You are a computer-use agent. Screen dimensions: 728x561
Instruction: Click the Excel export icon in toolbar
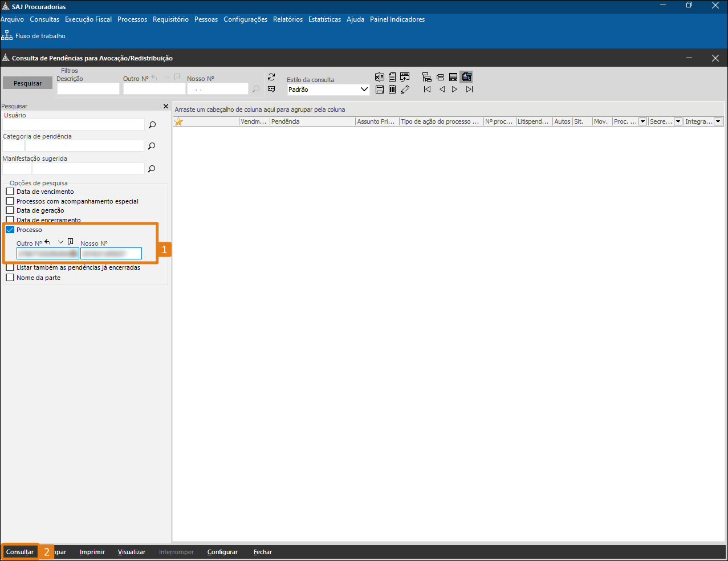380,77
